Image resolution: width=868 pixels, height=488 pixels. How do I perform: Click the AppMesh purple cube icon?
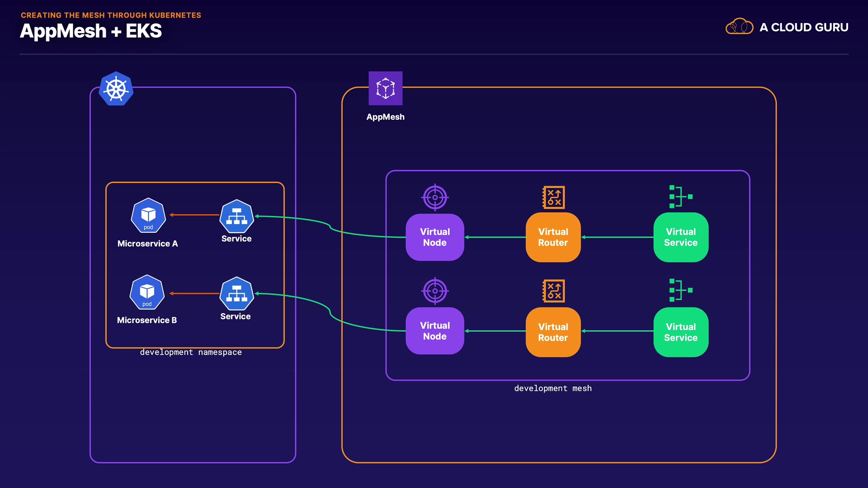pyautogui.click(x=385, y=88)
